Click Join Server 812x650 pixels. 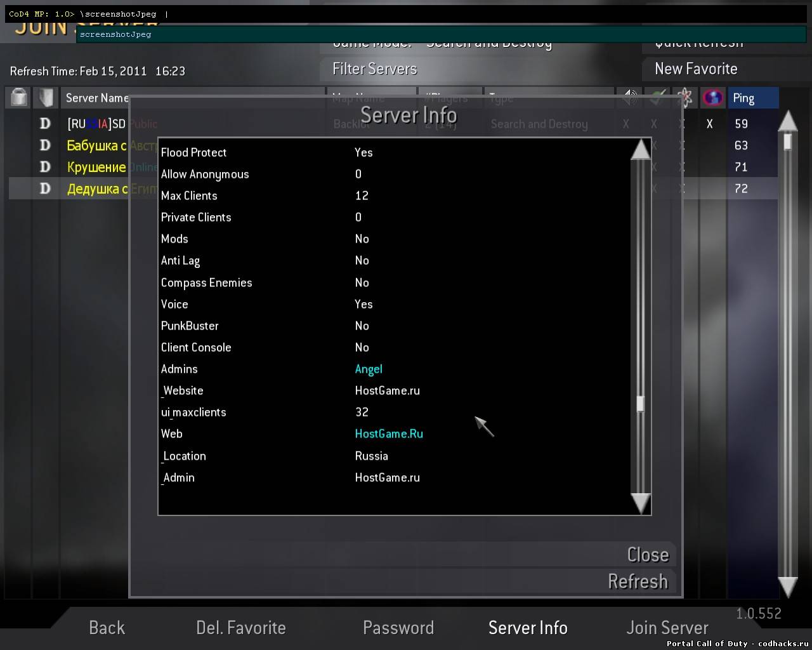(667, 628)
